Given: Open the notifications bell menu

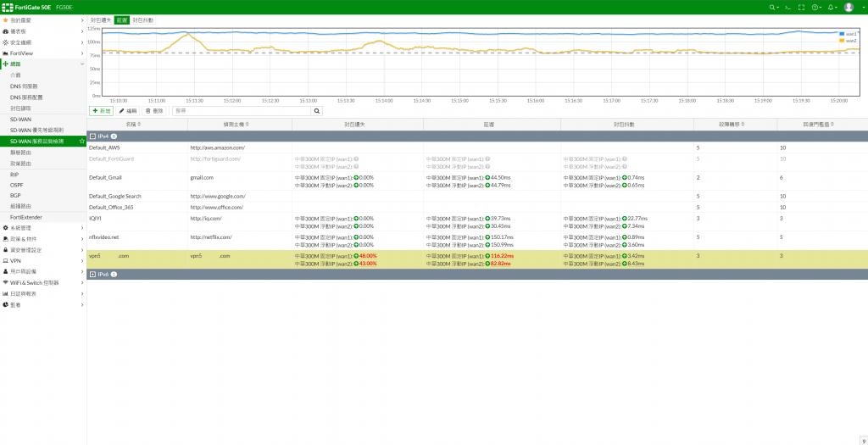Looking at the screenshot, I should tap(832, 7).
